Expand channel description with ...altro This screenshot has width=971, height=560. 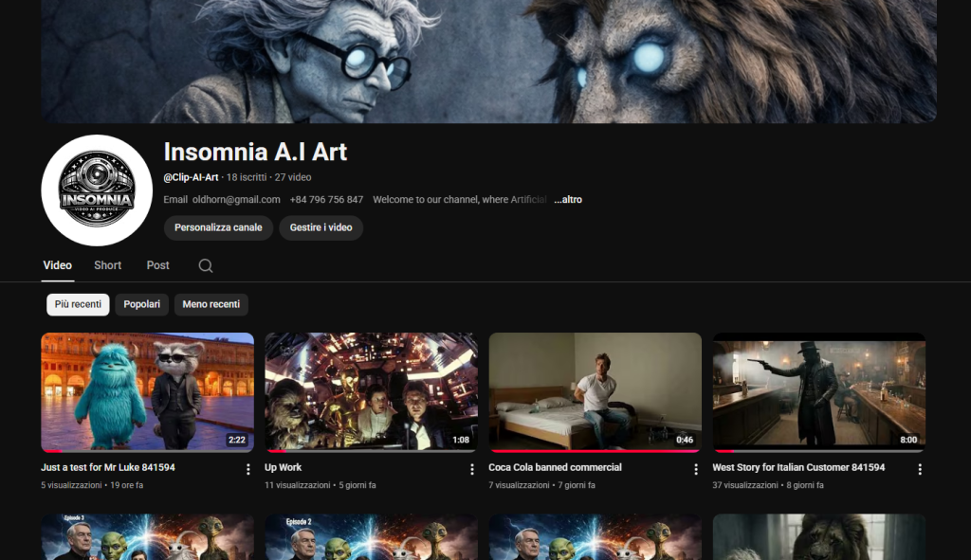(568, 200)
